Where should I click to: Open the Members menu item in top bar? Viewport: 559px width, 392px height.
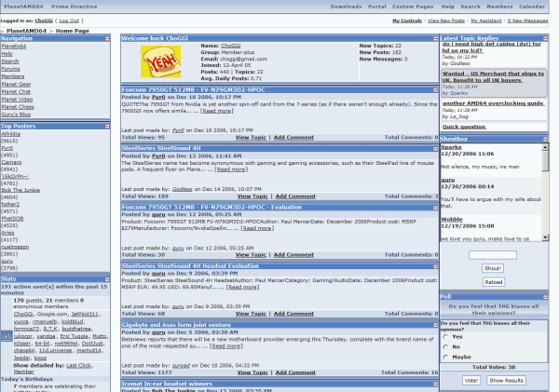pos(499,7)
